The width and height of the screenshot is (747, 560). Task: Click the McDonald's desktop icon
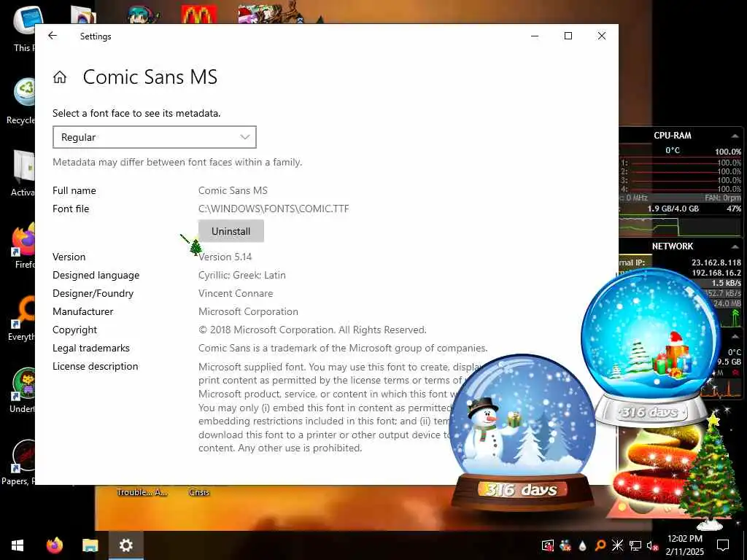199,15
